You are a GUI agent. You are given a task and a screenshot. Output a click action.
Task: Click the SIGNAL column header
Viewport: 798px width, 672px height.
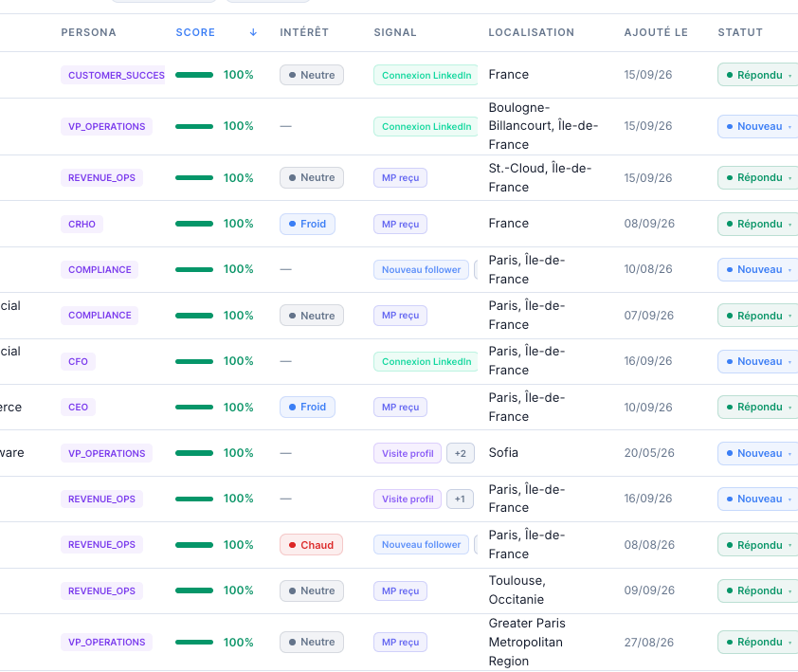tap(395, 32)
